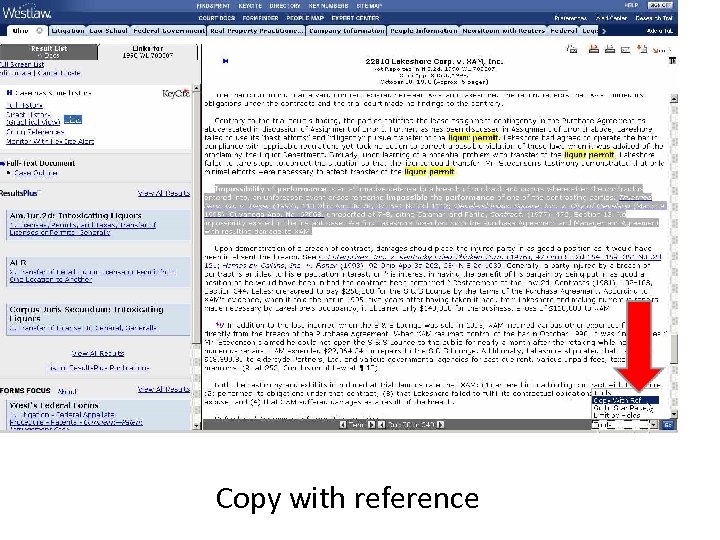Click the email icon in the document toolbar
The image size is (720, 540).
[x=625, y=50]
